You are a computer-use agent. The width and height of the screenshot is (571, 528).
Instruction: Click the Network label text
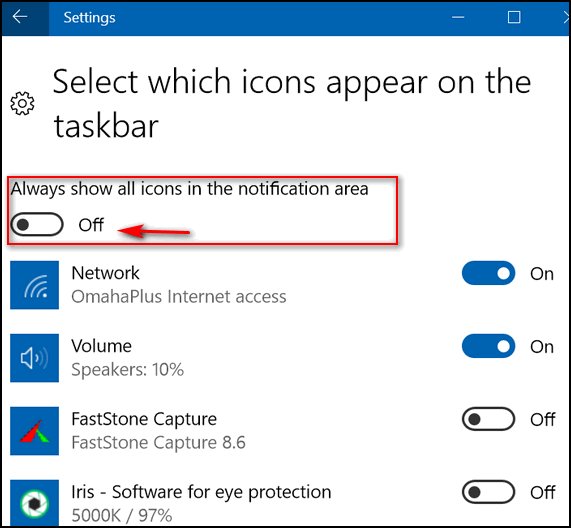tap(105, 273)
